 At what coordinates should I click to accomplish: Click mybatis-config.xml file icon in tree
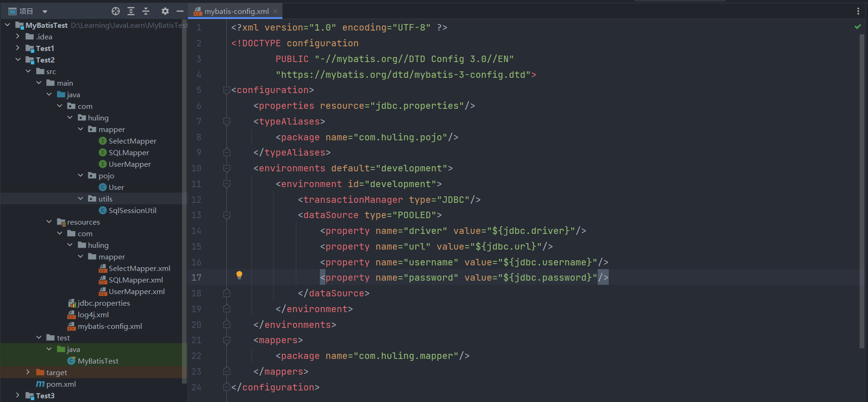click(x=72, y=326)
